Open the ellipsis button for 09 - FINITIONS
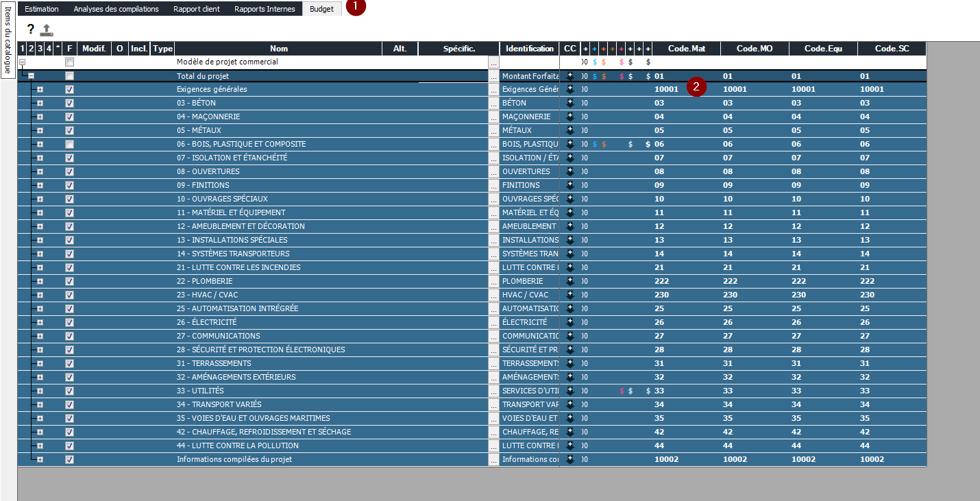980x501 pixels. tap(493, 185)
